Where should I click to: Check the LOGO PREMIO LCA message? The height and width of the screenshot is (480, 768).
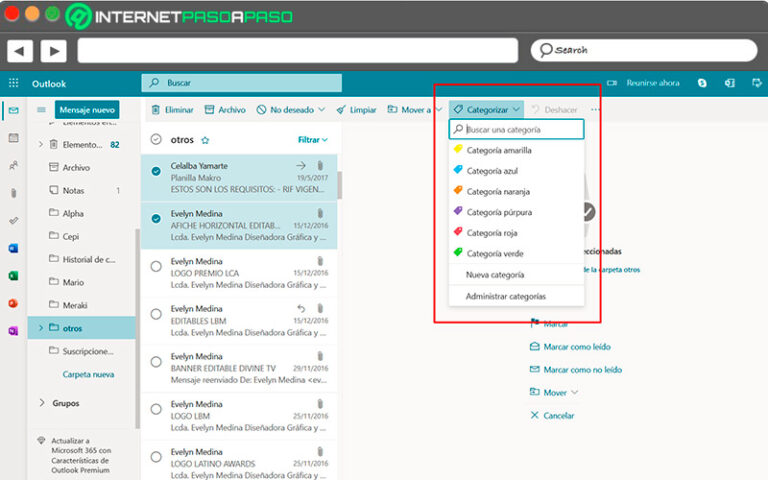tap(156, 266)
